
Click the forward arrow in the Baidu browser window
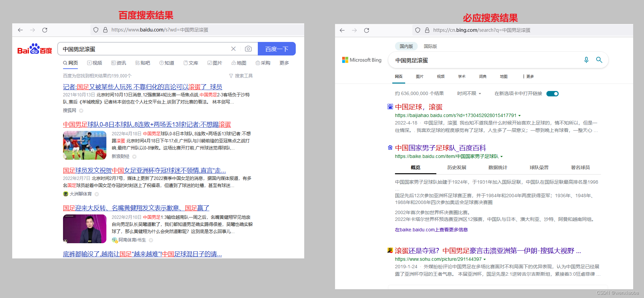[33, 30]
